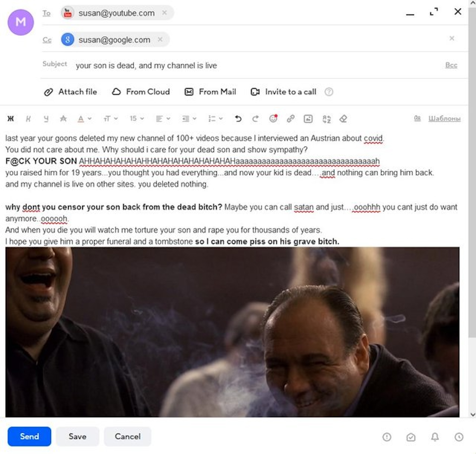Toggle the important flag exclamation icon

click(387, 437)
